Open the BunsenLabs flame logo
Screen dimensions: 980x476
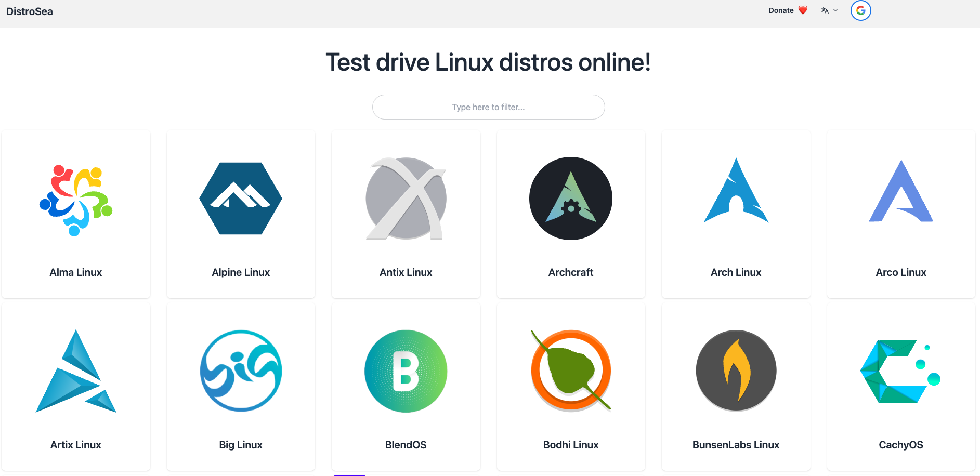point(736,371)
